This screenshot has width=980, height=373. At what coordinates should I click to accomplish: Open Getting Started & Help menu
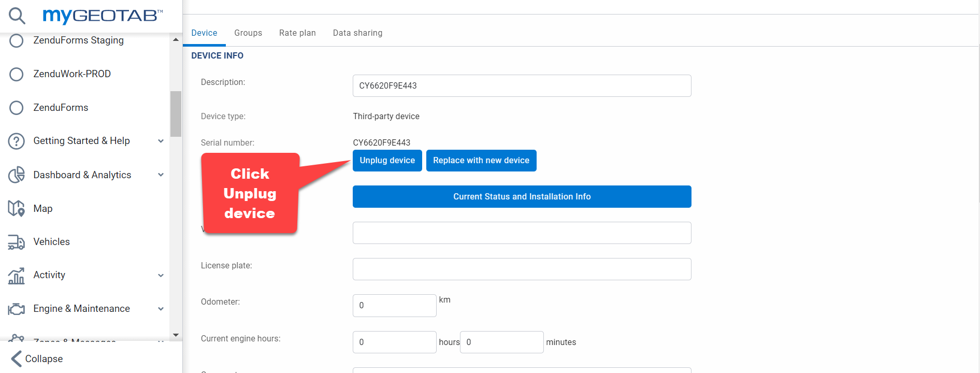pyautogui.click(x=81, y=141)
